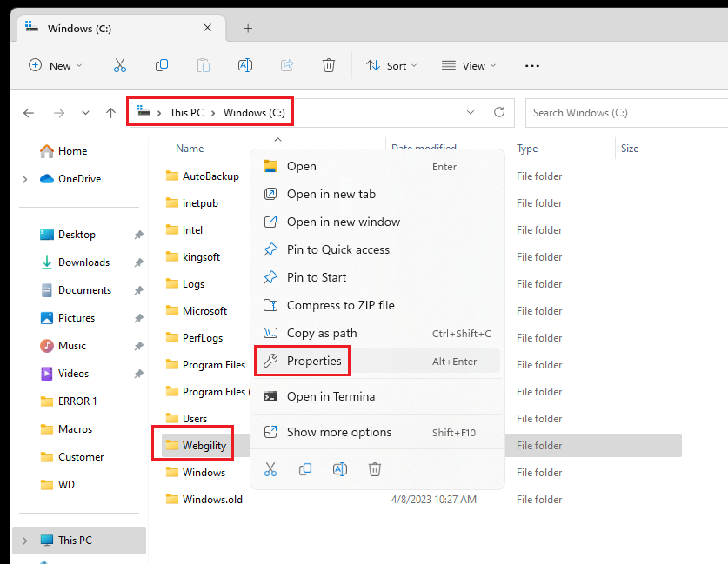Open Macros folder in navigation pane
The width and height of the screenshot is (728, 564).
pyautogui.click(x=66, y=429)
